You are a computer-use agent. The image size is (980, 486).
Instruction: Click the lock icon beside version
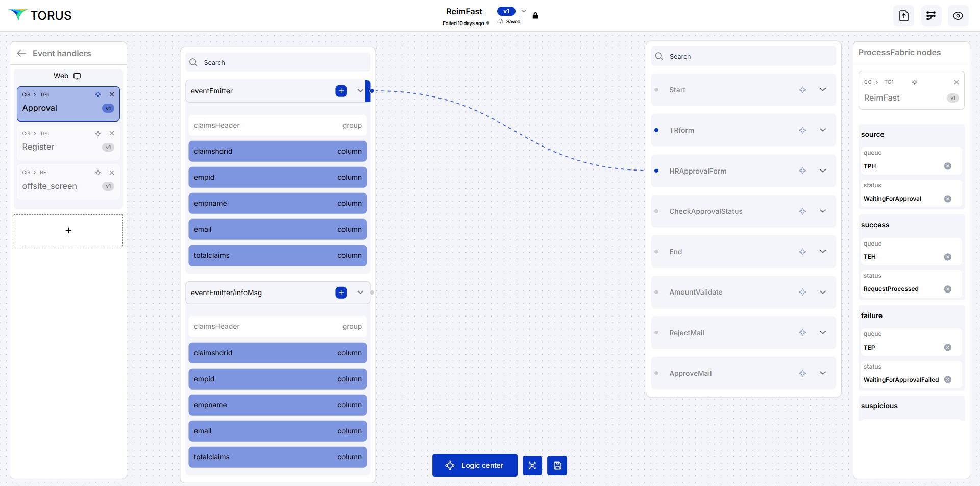(535, 16)
